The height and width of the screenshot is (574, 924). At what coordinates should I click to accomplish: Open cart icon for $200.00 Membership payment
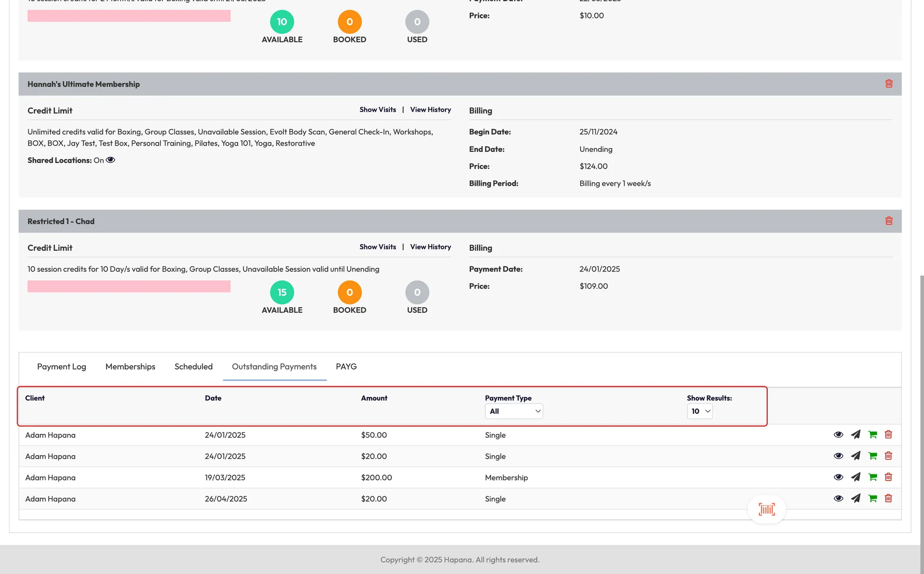click(873, 477)
